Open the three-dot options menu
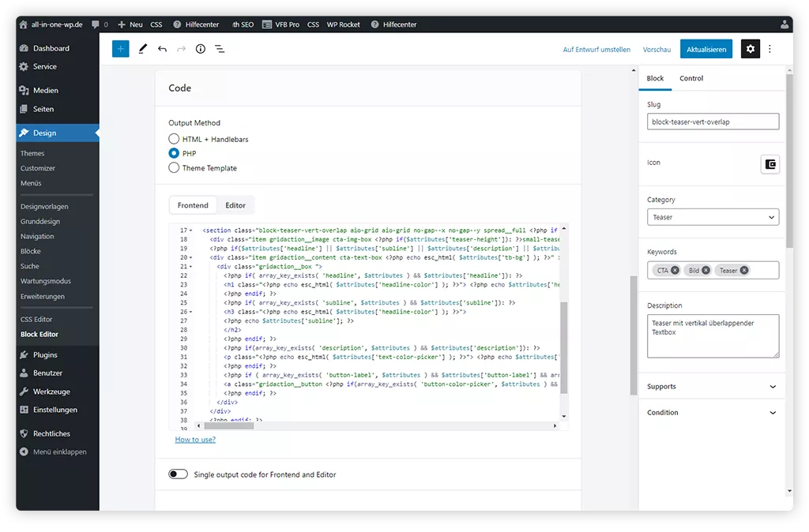809x532 pixels. click(770, 49)
